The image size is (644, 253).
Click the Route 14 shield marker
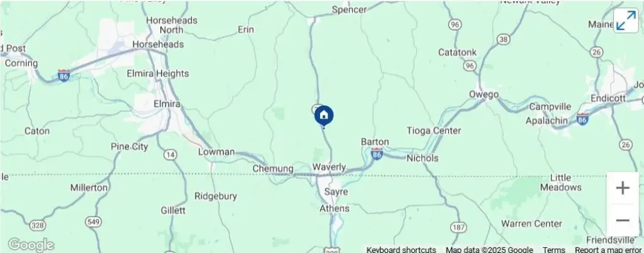tap(170, 154)
